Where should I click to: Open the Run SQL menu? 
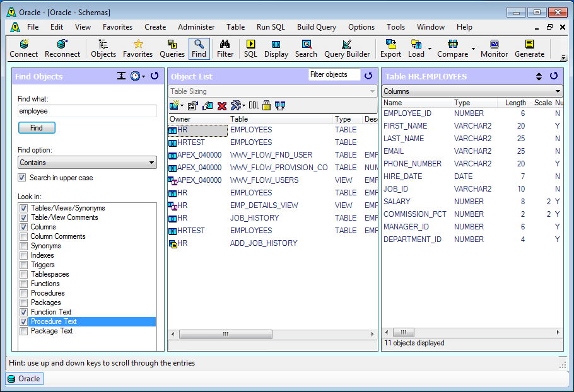[x=271, y=27]
